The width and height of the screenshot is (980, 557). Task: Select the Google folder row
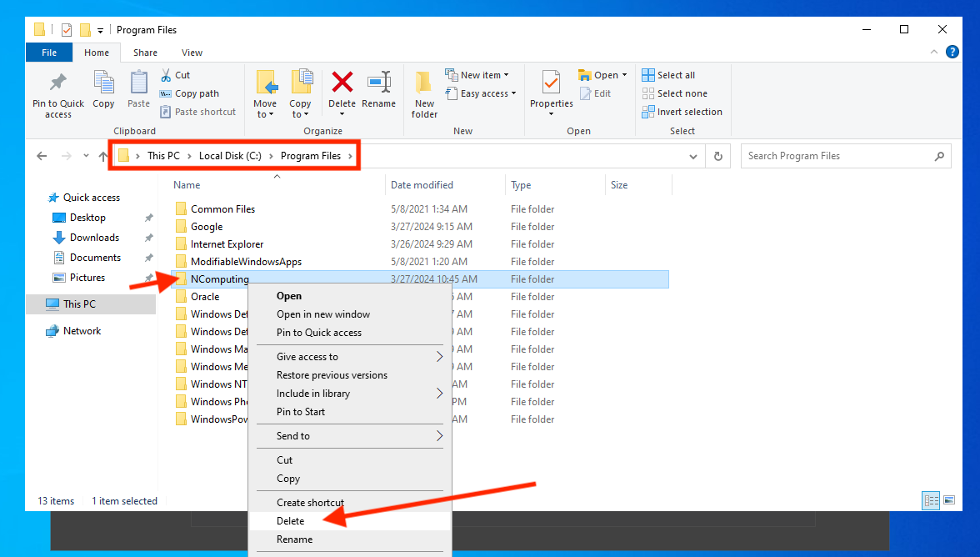click(x=420, y=226)
